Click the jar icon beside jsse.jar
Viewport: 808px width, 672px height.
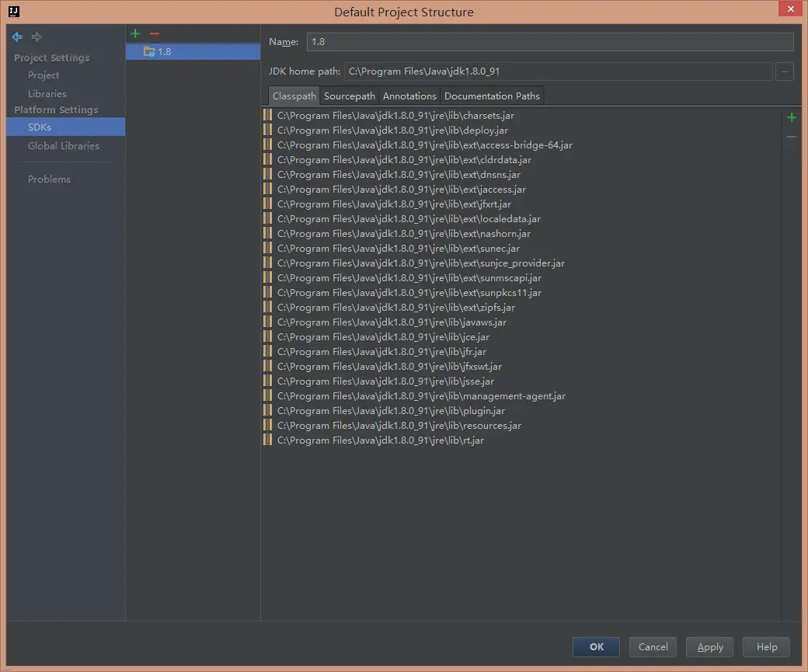[x=267, y=381]
